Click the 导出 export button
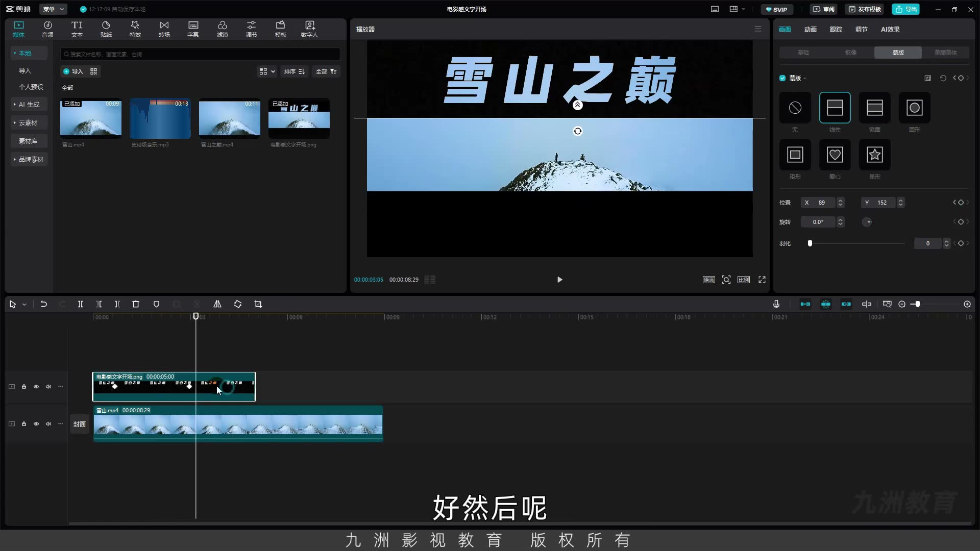 pyautogui.click(x=905, y=9)
